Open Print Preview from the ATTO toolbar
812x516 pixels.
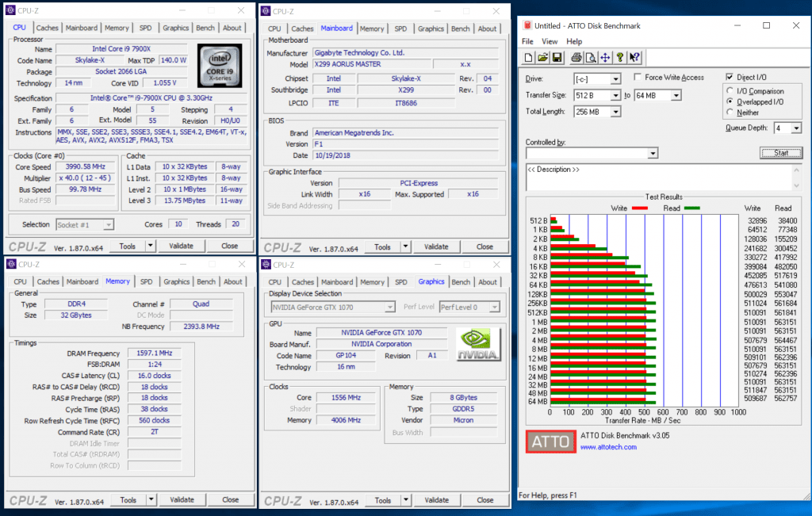tap(591, 57)
